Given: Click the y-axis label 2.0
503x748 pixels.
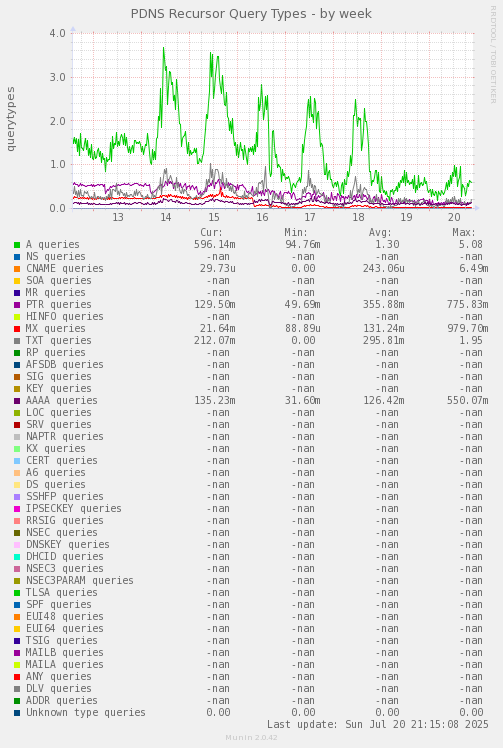Looking at the screenshot, I should click(x=57, y=121).
